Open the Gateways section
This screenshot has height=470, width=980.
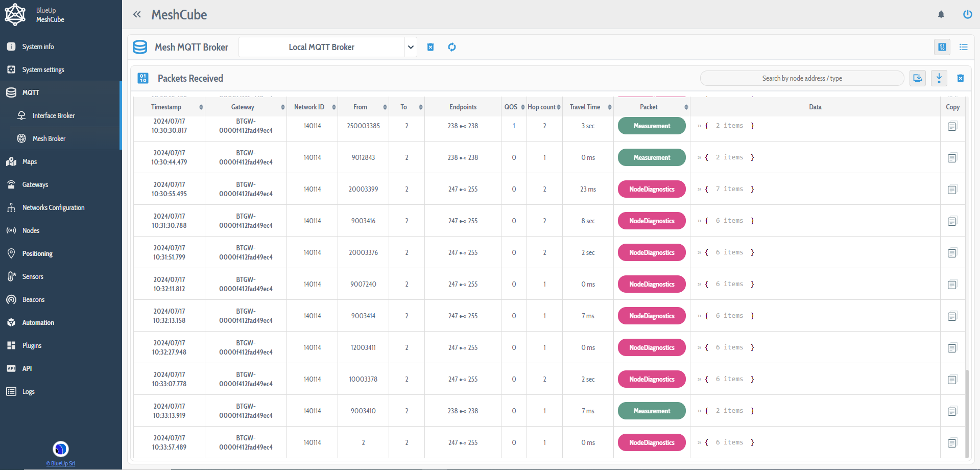coord(34,184)
